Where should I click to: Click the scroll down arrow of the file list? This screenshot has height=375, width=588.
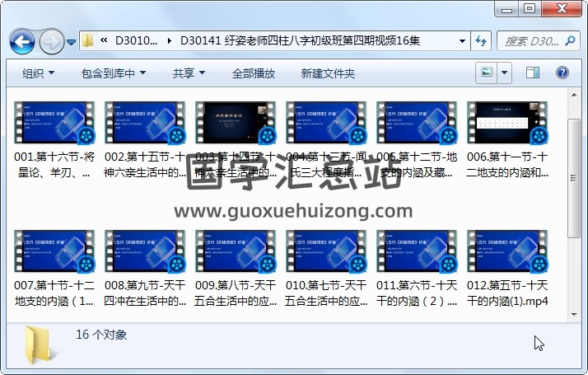click(574, 315)
